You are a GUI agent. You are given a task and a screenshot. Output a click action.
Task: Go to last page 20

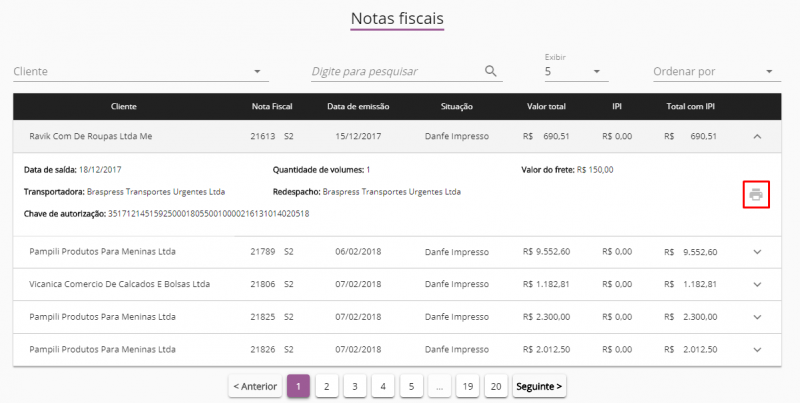[x=495, y=386]
